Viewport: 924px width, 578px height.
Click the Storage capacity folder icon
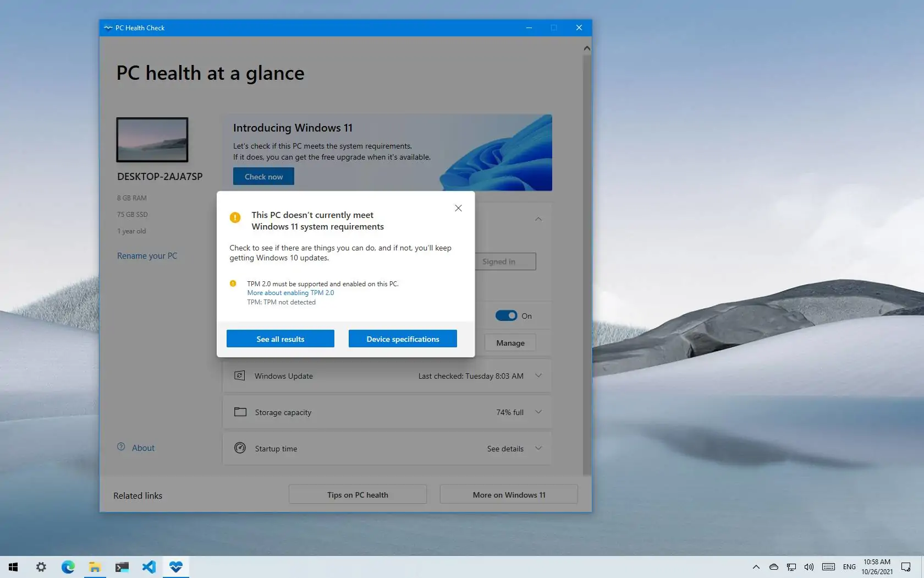240,412
